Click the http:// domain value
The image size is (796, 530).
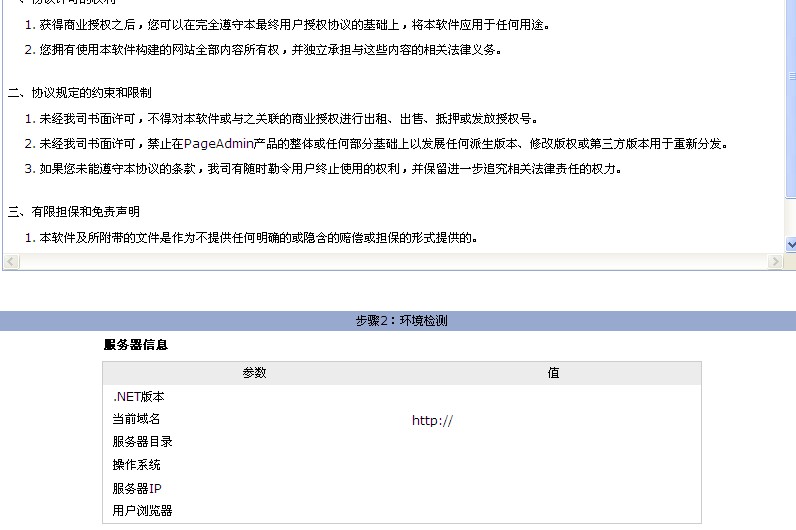[x=432, y=421]
